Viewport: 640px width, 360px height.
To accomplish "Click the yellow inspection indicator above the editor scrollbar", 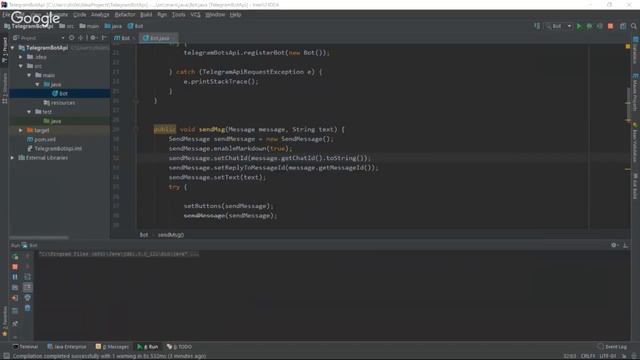I will point(628,47).
